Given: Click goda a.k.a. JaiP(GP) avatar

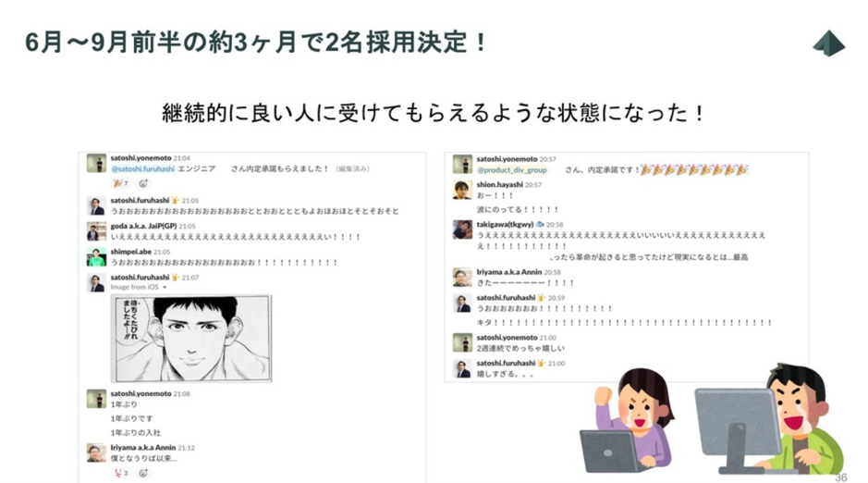Looking at the screenshot, I should (x=96, y=231).
